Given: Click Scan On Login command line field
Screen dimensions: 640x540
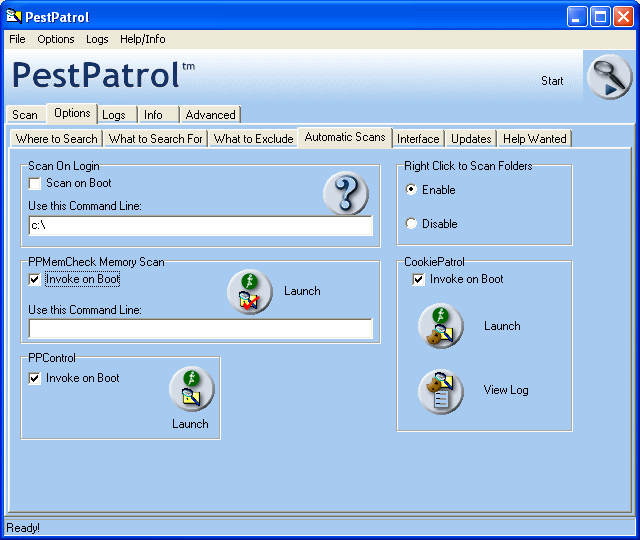Looking at the screenshot, I should (200, 226).
